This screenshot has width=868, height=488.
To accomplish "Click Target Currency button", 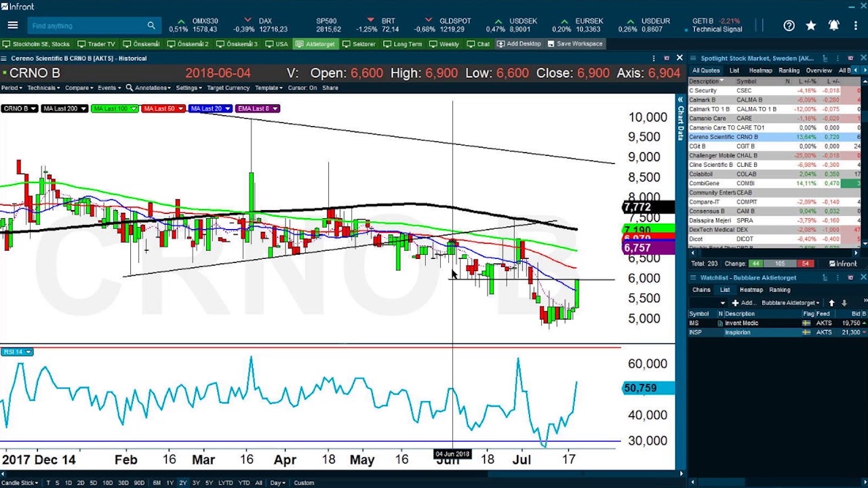I will [x=229, y=87].
